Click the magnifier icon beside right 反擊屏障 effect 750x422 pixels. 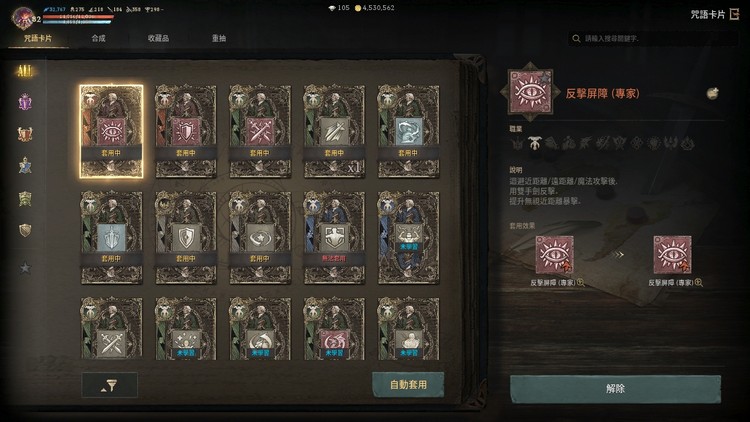point(699,283)
